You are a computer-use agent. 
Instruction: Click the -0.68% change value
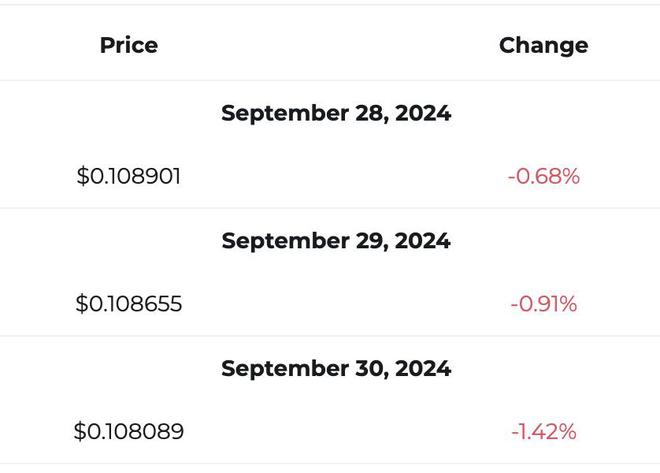(543, 176)
